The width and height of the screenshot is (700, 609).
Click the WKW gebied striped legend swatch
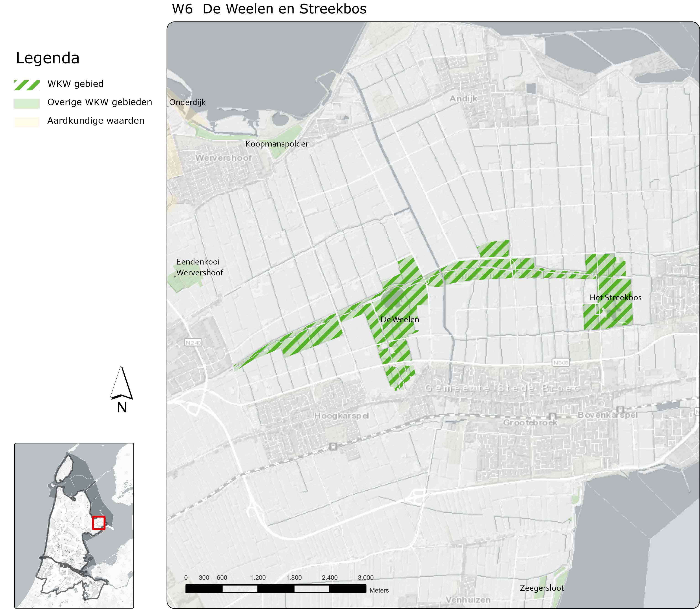click(x=27, y=85)
